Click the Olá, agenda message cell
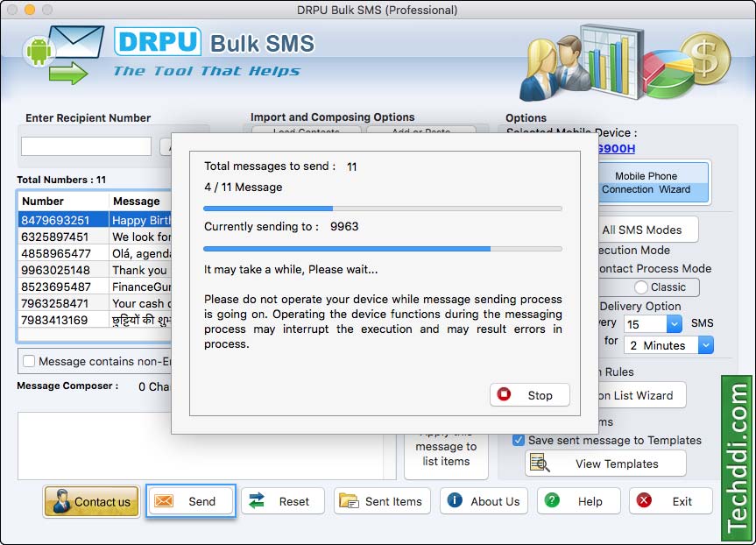This screenshot has width=756, height=545. tap(140, 253)
